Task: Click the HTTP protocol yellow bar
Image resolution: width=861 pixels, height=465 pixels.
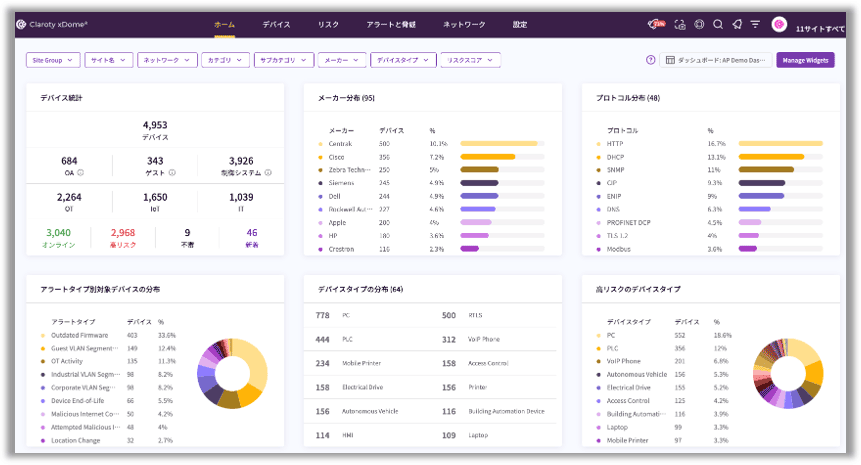Action: [x=779, y=144]
